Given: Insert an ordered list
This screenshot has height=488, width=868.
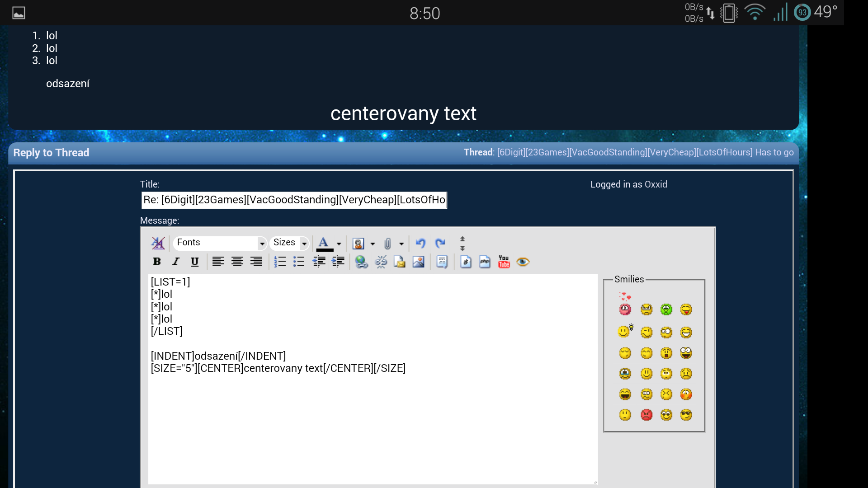Looking at the screenshot, I should [x=280, y=262].
